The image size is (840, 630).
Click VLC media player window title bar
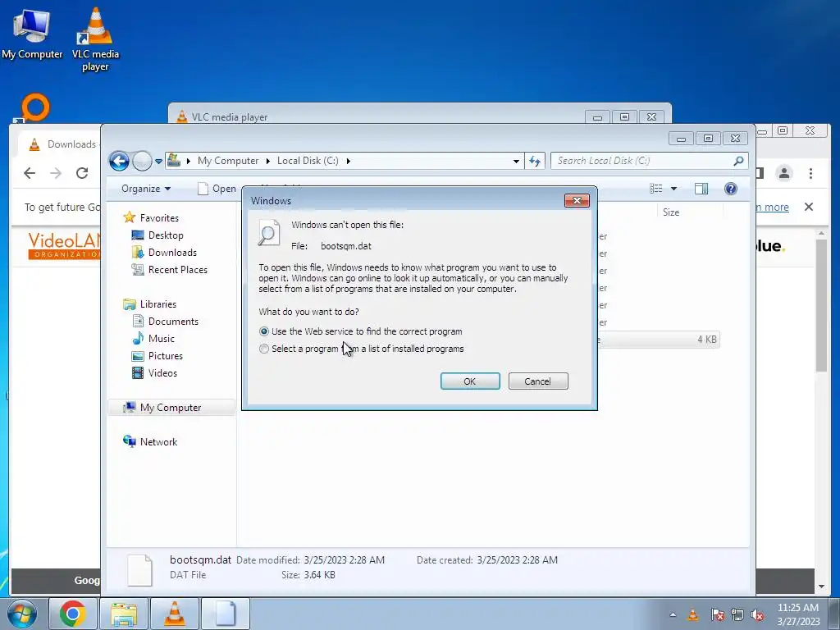tap(375, 116)
